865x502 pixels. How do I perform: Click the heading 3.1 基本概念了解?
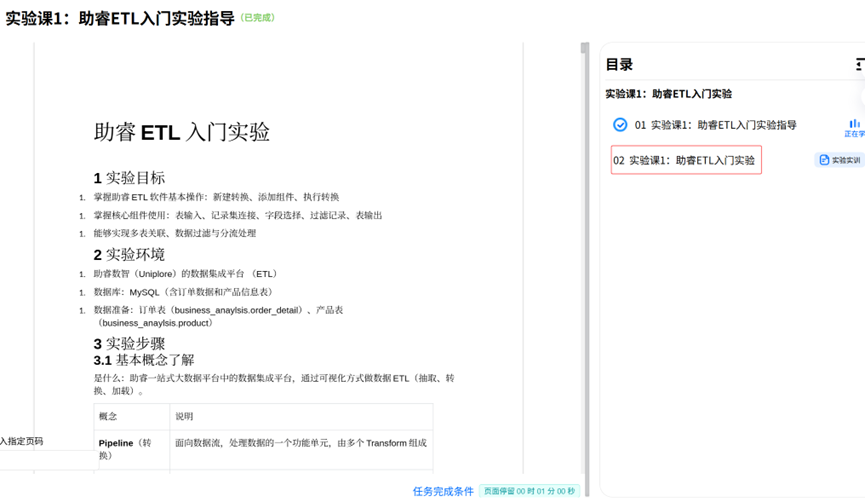tap(144, 360)
